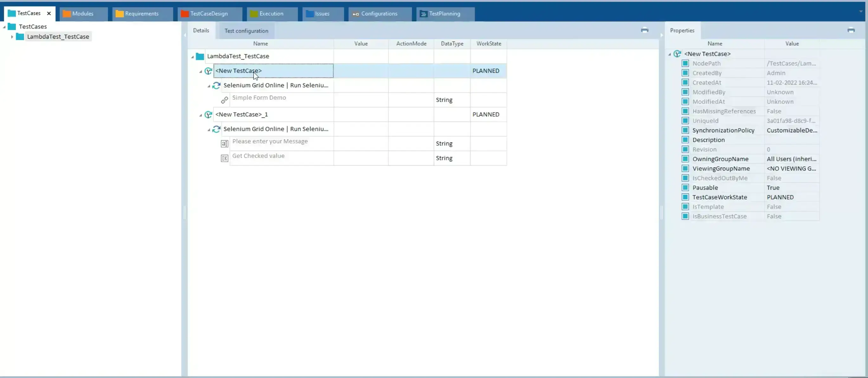This screenshot has width=868, height=378.
Task: Click the print icon in Details panel
Action: pyautogui.click(x=645, y=30)
